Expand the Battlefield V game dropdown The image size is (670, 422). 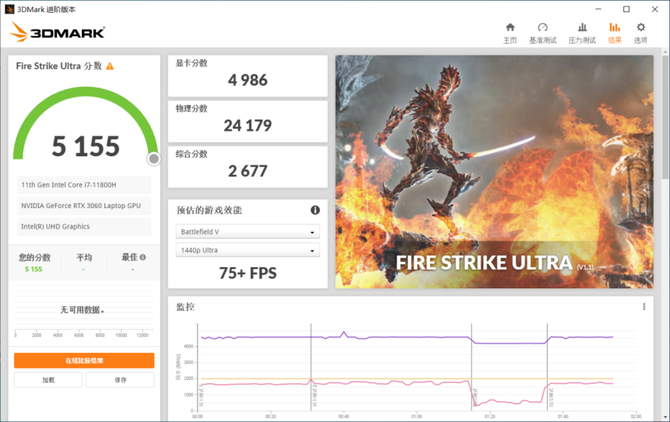(247, 232)
